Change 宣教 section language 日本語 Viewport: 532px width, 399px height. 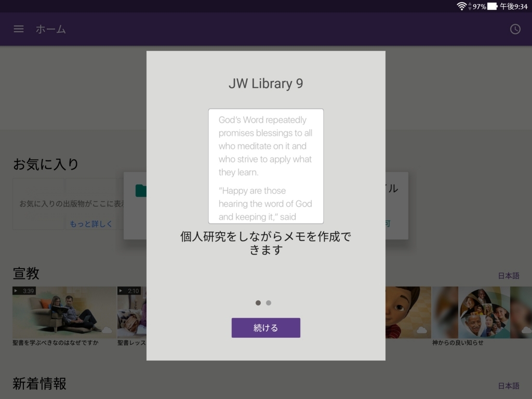click(x=509, y=276)
